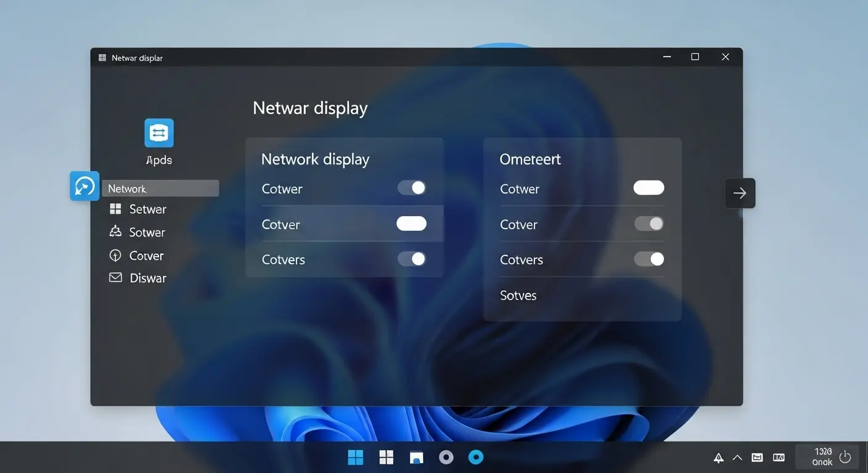
Task: Click the message tray icon
Action: (x=757, y=458)
